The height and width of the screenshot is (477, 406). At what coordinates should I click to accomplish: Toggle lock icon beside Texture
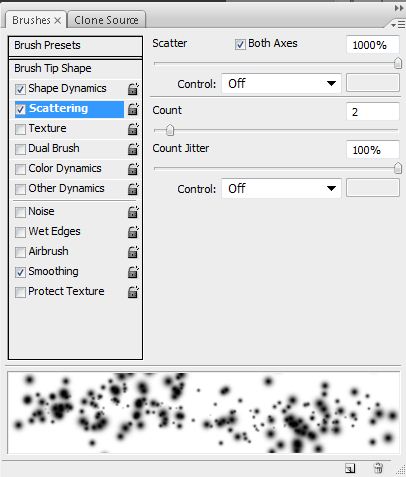click(x=133, y=129)
